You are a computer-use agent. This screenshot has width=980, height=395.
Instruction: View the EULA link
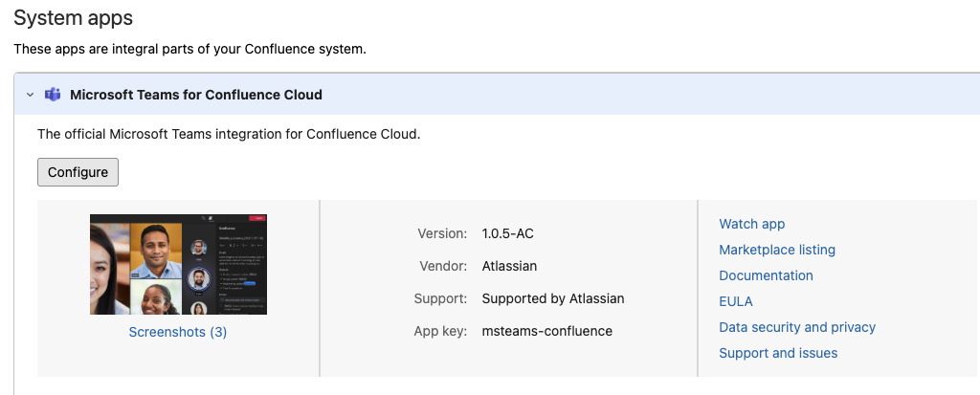tap(736, 301)
